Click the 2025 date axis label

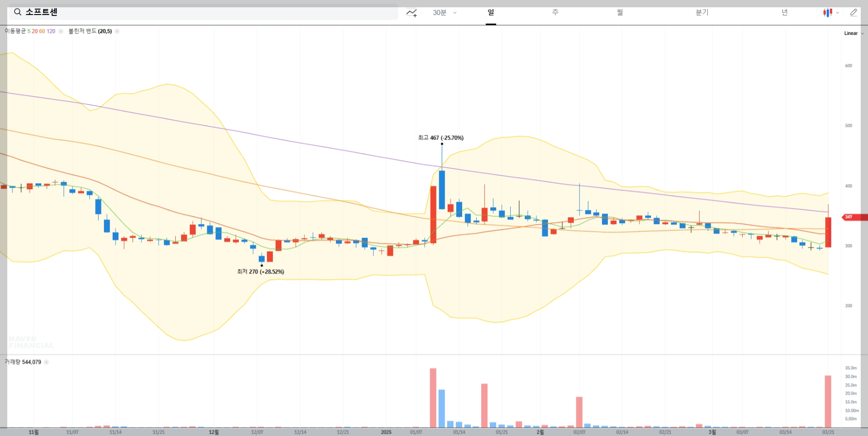[x=386, y=432]
